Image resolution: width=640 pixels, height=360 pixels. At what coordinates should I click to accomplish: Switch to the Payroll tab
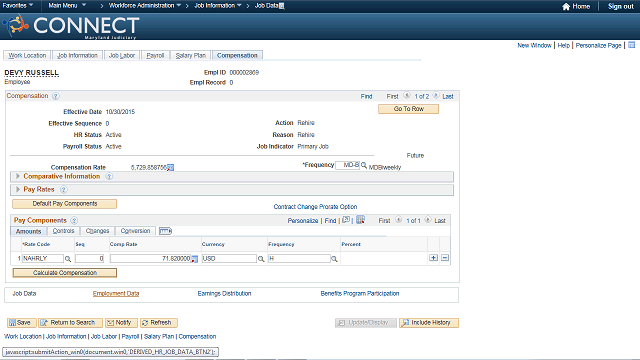(x=155, y=56)
